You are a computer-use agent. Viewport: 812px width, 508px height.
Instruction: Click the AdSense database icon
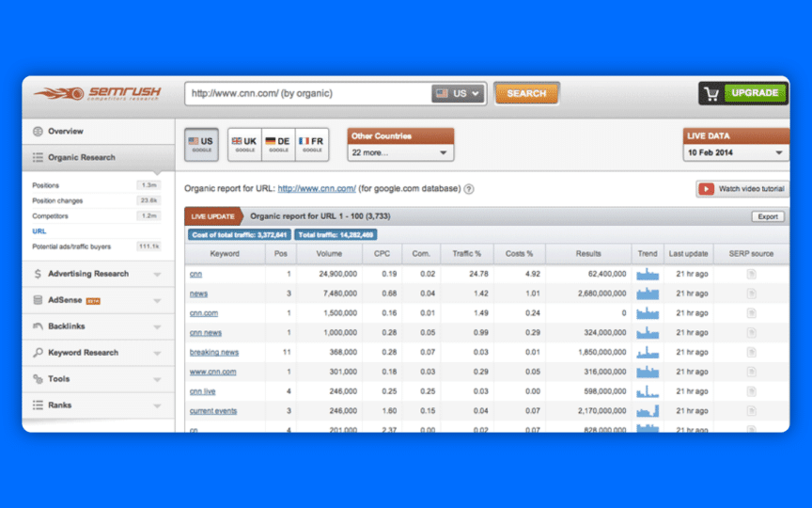[38, 300]
